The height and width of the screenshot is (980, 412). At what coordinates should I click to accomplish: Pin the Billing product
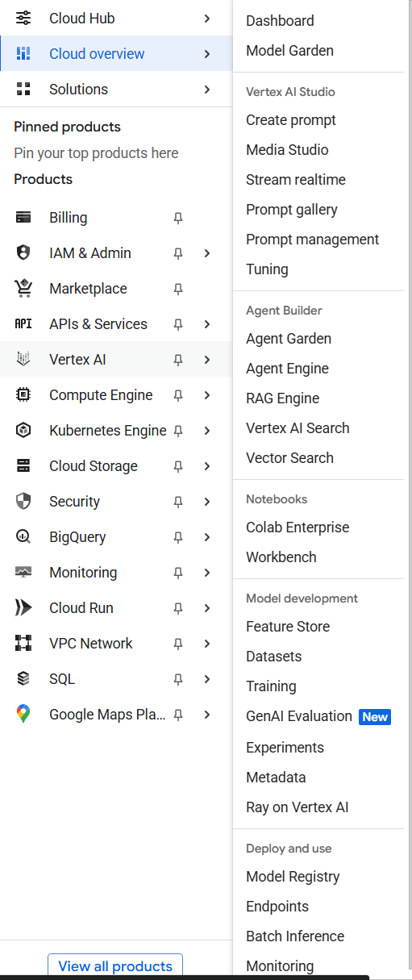pos(178,218)
